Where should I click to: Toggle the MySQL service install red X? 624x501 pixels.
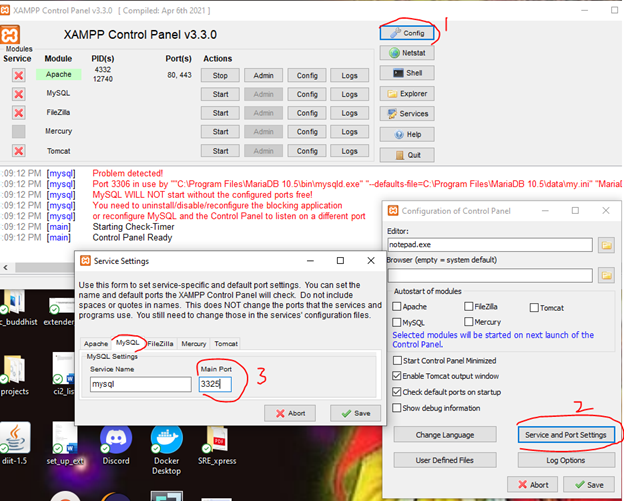(x=18, y=94)
